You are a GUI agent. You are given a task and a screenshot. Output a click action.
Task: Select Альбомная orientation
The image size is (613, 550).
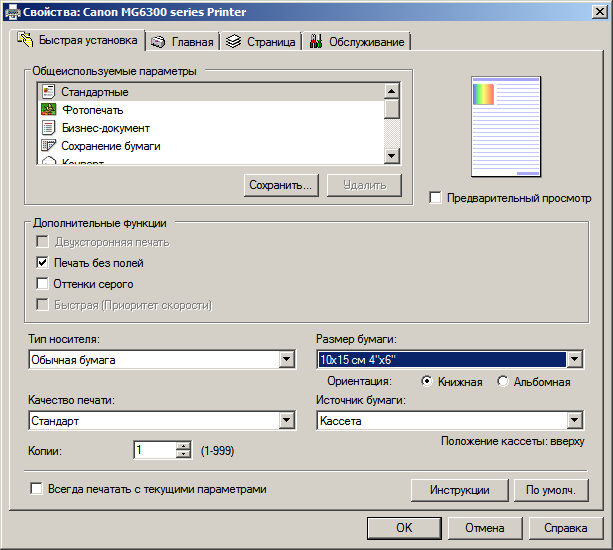[x=503, y=381]
